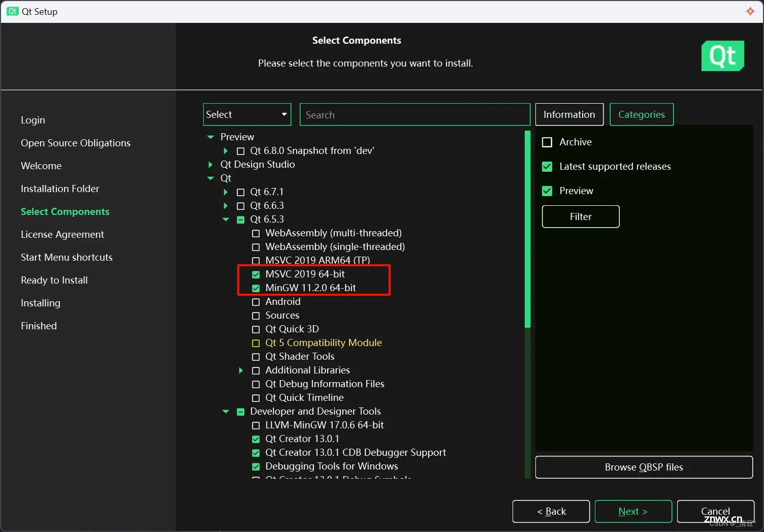The image size is (764, 532).
Task: Check WebAssembly (single-threaded) checkbox
Action: (x=256, y=247)
